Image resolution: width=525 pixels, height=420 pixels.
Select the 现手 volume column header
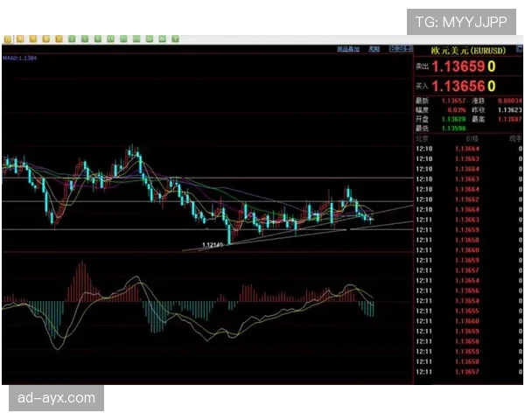point(514,138)
